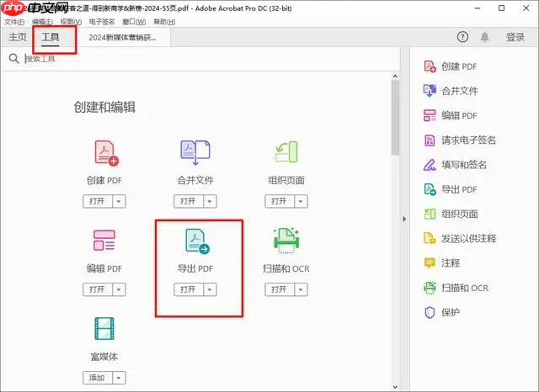Click the Scan and OCR (扫描和 OCR) large icon
This screenshot has width=539, height=392.
pyautogui.click(x=286, y=241)
